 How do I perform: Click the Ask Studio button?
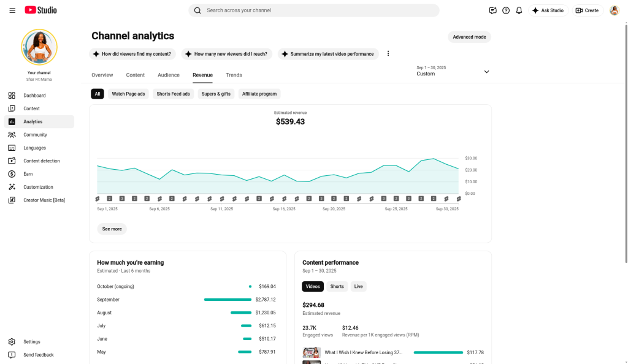click(548, 10)
